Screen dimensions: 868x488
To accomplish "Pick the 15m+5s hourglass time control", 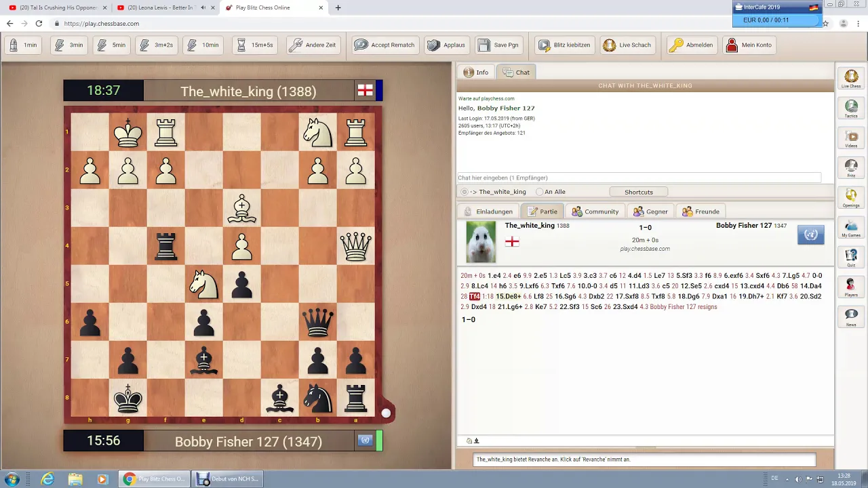I will pyautogui.click(x=255, y=45).
